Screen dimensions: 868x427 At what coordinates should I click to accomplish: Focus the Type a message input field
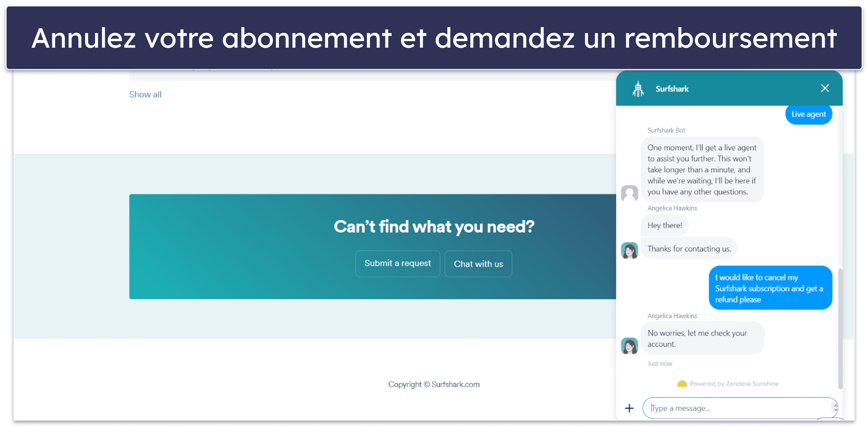[x=740, y=408]
